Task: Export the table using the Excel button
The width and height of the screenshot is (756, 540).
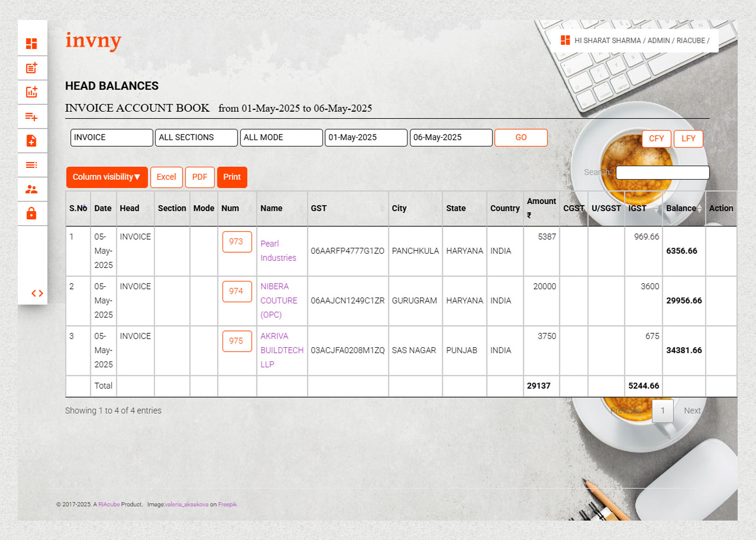Action: tap(166, 177)
